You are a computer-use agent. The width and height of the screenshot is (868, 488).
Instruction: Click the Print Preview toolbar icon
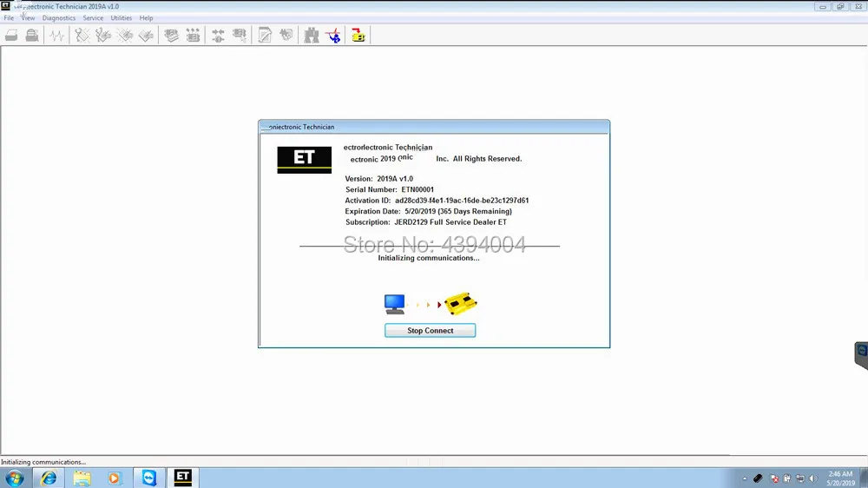pyautogui.click(x=32, y=36)
